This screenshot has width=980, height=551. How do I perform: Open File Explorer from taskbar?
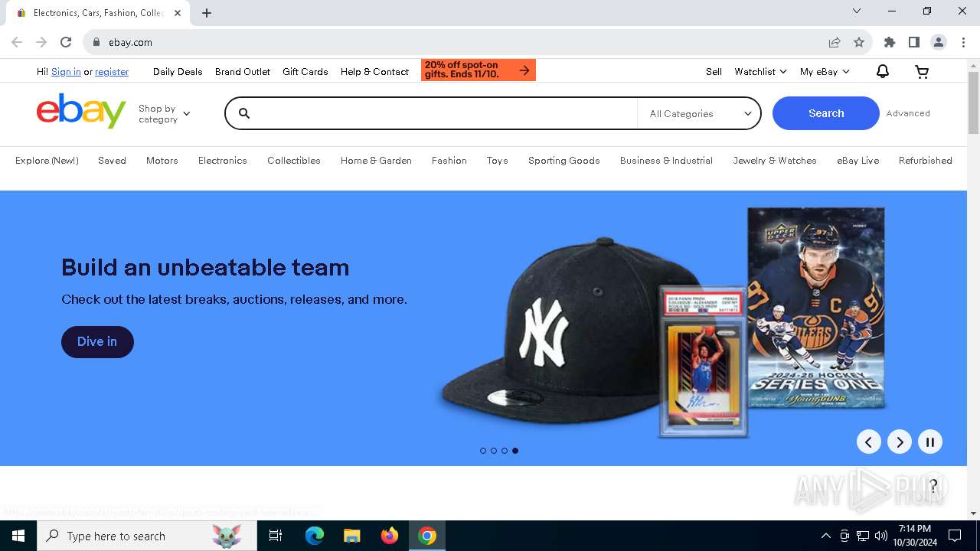point(351,536)
